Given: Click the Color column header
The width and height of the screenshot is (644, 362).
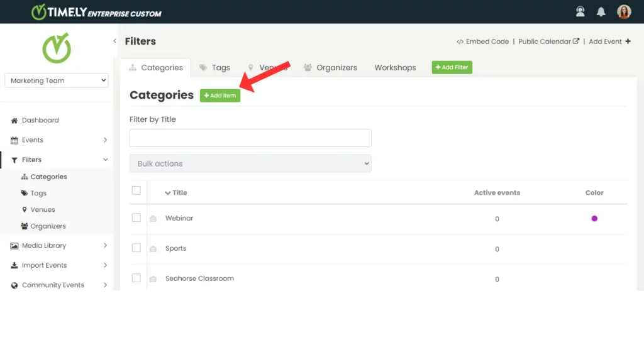Looking at the screenshot, I should click(594, 192).
